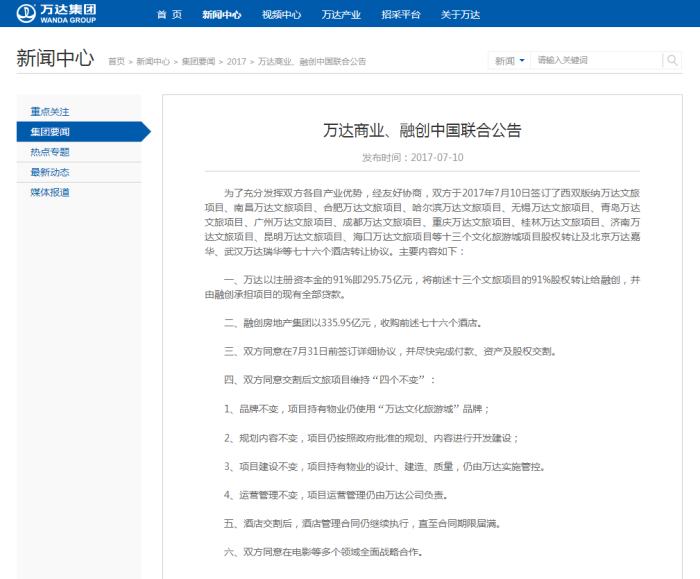700x579 pixels.
Task: Click 首页 breadcrumb link
Action: click(x=117, y=62)
